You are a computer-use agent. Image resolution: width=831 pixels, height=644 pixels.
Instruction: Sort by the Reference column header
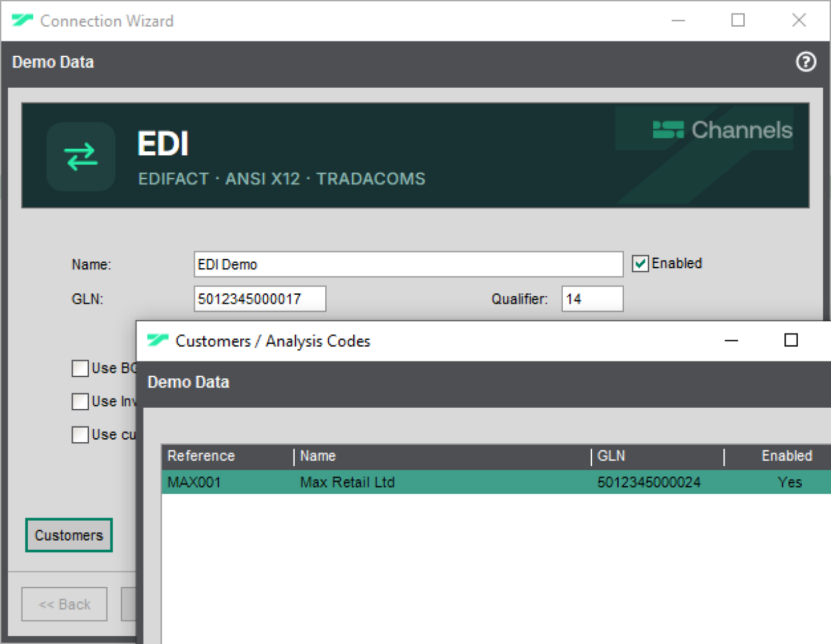[228, 456]
